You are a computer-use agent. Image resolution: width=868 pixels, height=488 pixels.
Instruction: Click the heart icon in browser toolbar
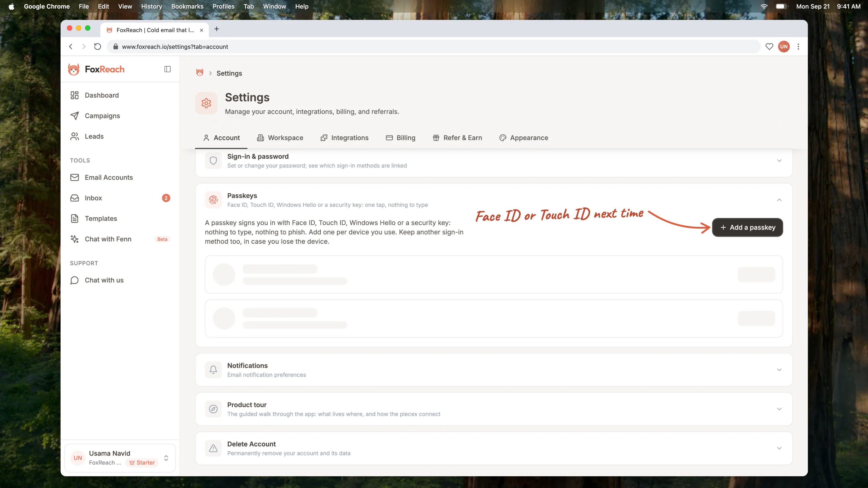(x=769, y=46)
